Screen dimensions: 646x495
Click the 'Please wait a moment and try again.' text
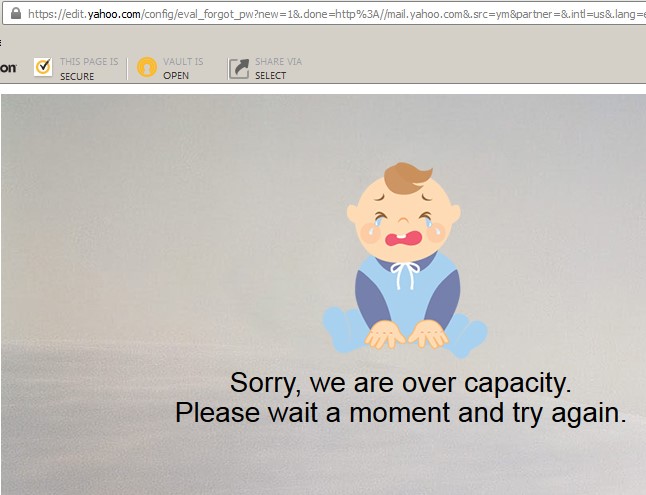(x=400, y=413)
